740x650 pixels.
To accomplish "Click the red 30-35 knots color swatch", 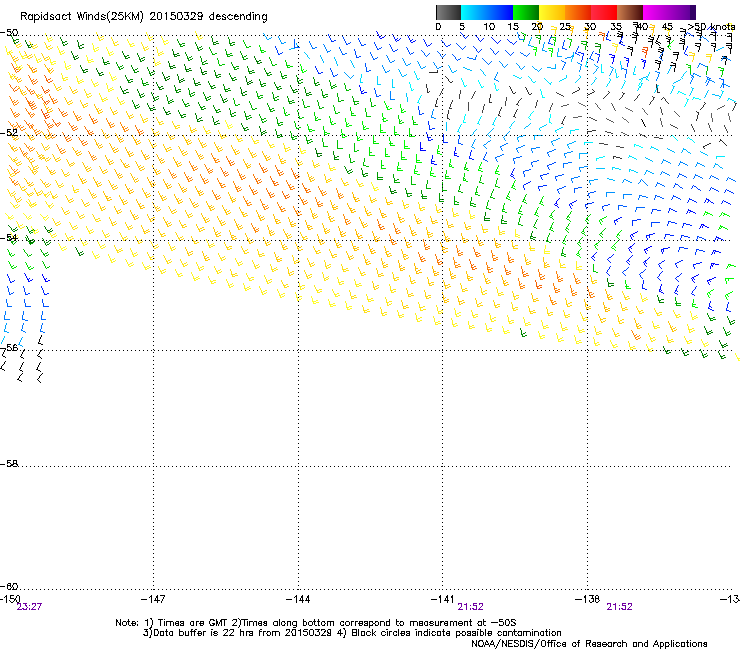I will coord(604,12).
